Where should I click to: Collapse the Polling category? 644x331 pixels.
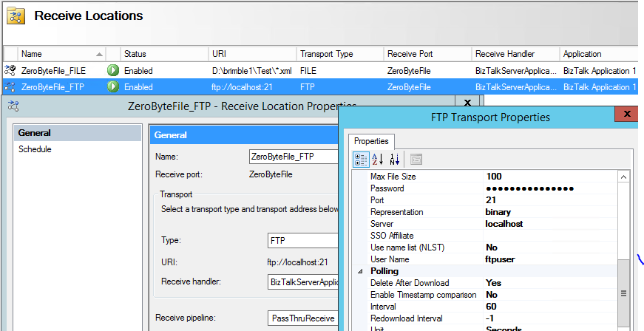coord(361,271)
